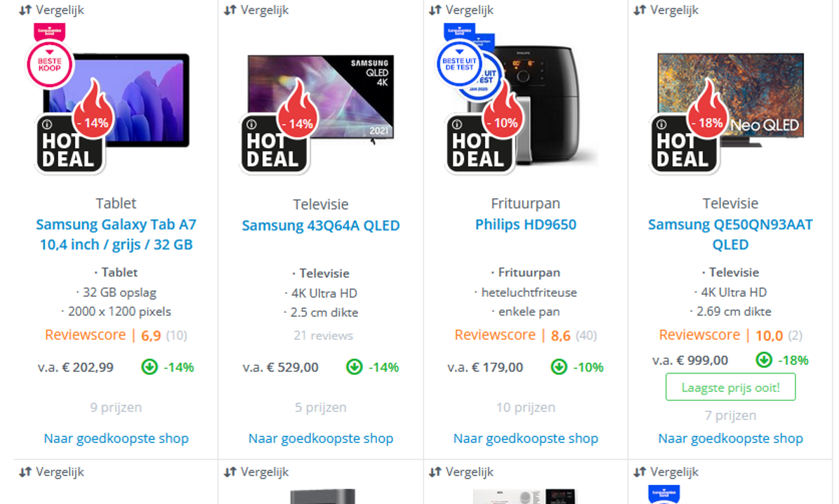This screenshot has height=504, width=839.
Task: Toggle Vergelijk for the Samsung 43Q64A QLED
Action: 256,10
